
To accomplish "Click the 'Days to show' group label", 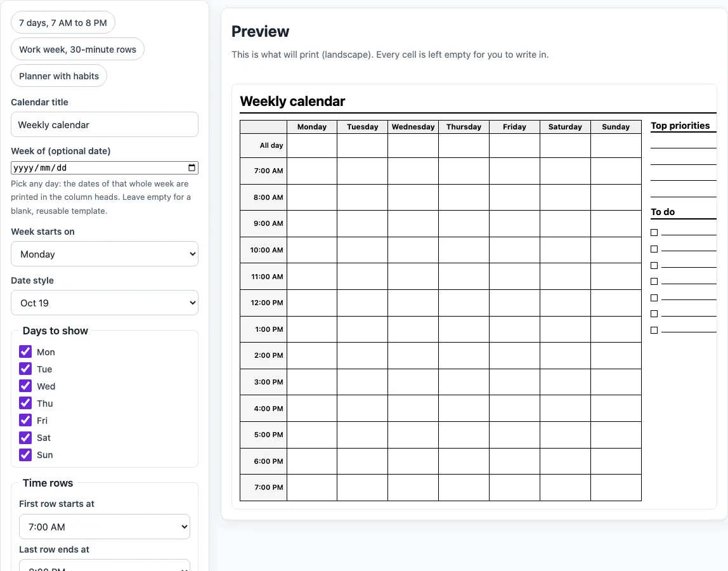I will tap(55, 331).
